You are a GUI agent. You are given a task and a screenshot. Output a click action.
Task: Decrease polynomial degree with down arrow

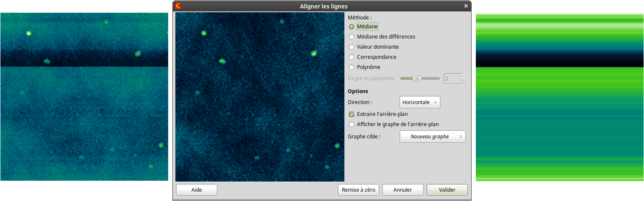pyautogui.click(x=463, y=81)
